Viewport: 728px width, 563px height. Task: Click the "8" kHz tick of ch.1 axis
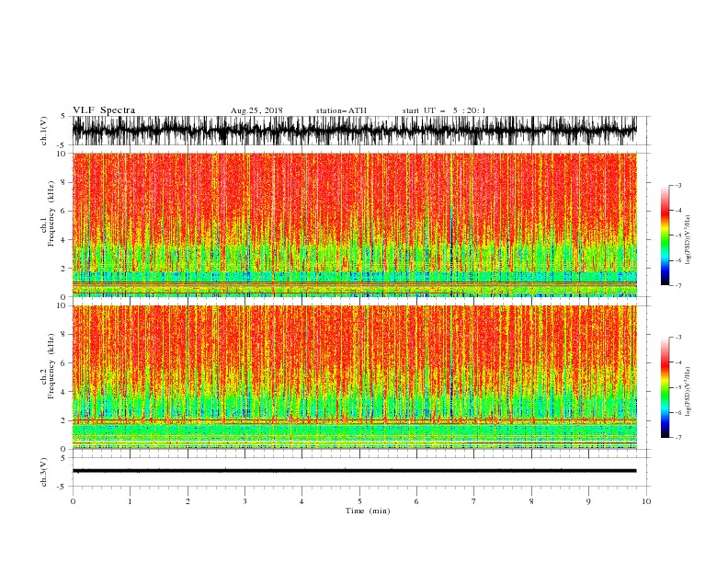tap(64, 182)
